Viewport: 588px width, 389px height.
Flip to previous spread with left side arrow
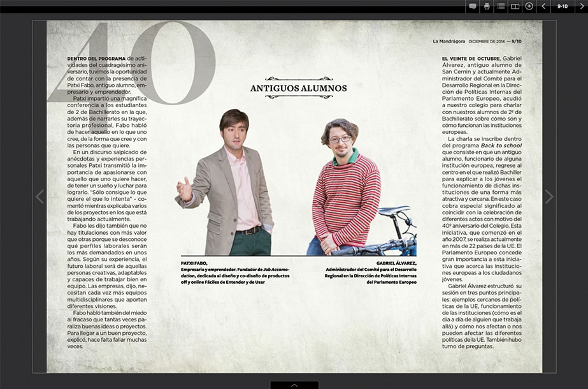[x=39, y=196]
